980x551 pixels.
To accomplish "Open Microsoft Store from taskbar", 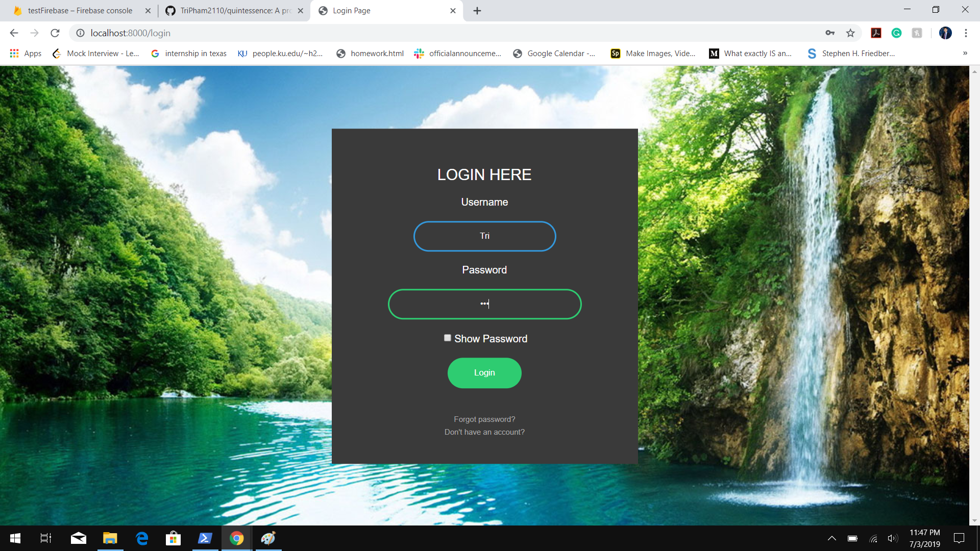I will (x=174, y=538).
